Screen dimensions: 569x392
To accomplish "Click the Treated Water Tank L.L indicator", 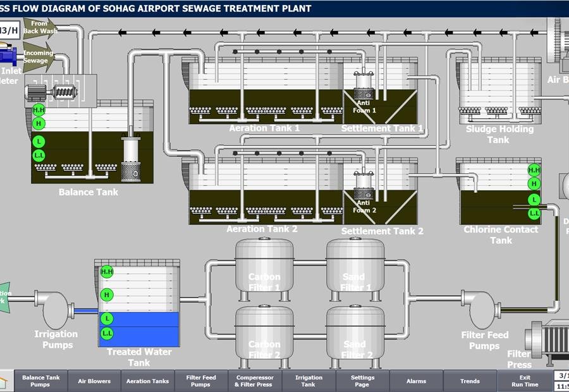I will coord(107,333).
